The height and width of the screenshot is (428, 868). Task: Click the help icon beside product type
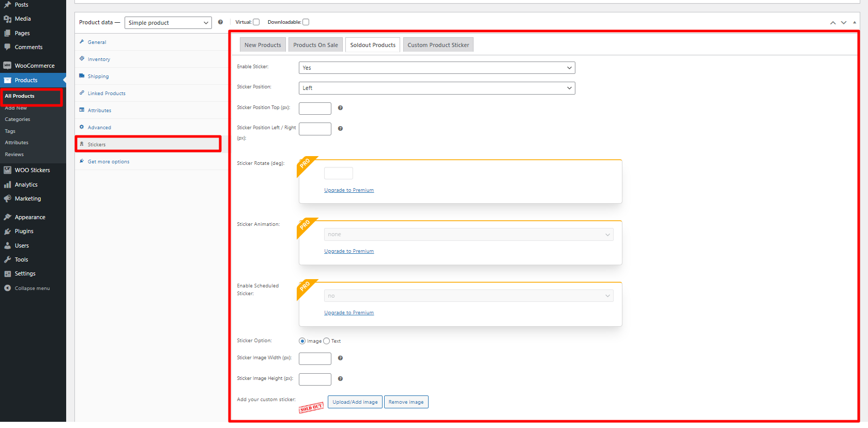tap(220, 22)
